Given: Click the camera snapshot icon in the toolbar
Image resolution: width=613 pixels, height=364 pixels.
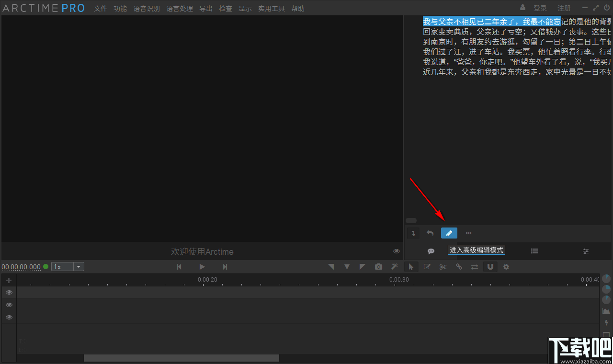Looking at the screenshot, I should (x=378, y=267).
